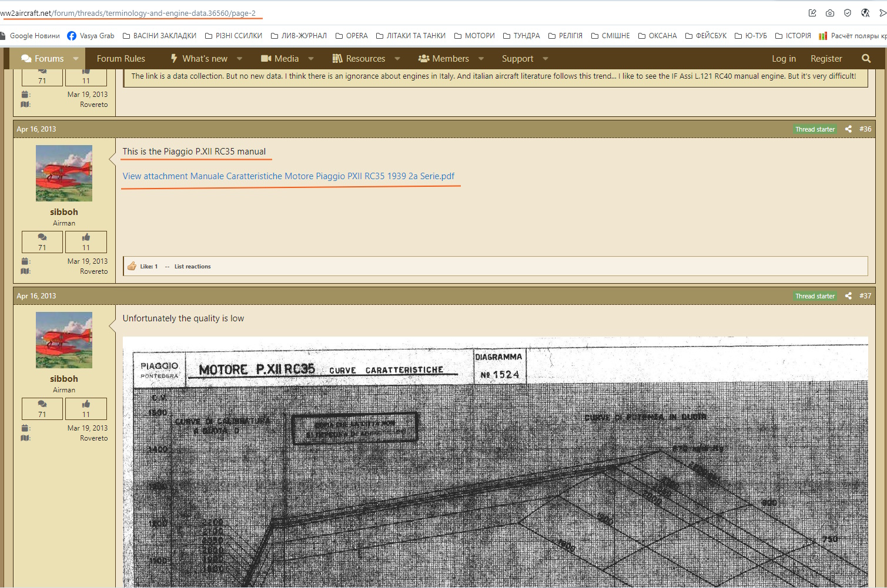Screen dimensions: 887x588
Task: Open the forum search icon
Action: [x=866, y=59]
